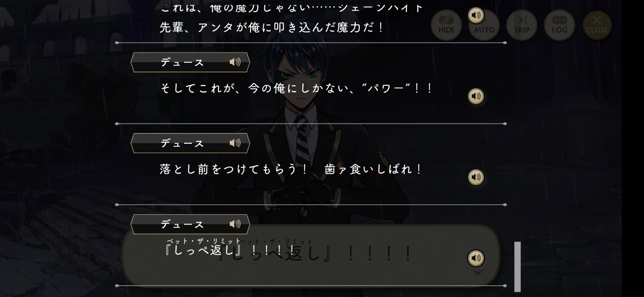The width and height of the screenshot is (644, 297).
Task: Click the log scrollbar handle
Action: pos(517,266)
